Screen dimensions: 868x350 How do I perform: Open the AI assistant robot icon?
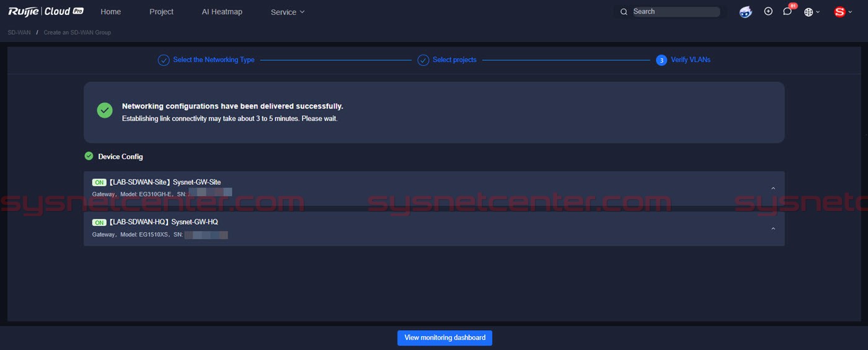pyautogui.click(x=746, y=12)
